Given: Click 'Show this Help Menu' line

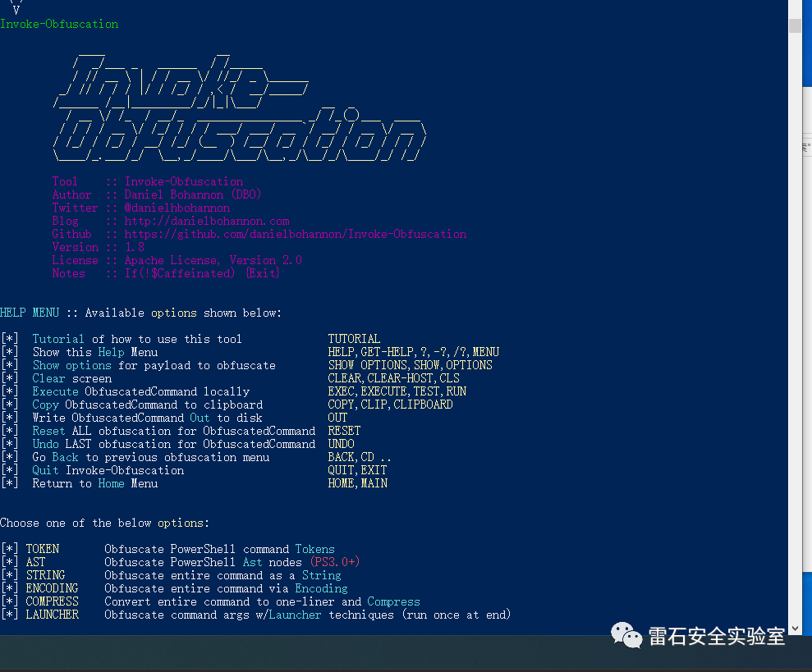Looking at the screenshot, I should 95,352.
